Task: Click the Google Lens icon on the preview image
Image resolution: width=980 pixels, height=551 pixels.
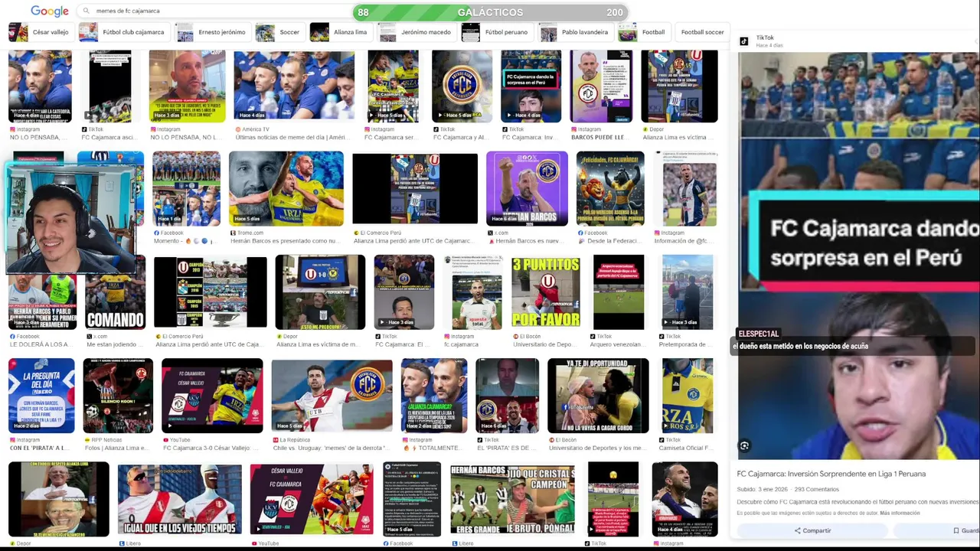Action: click(x=744, y=445)
